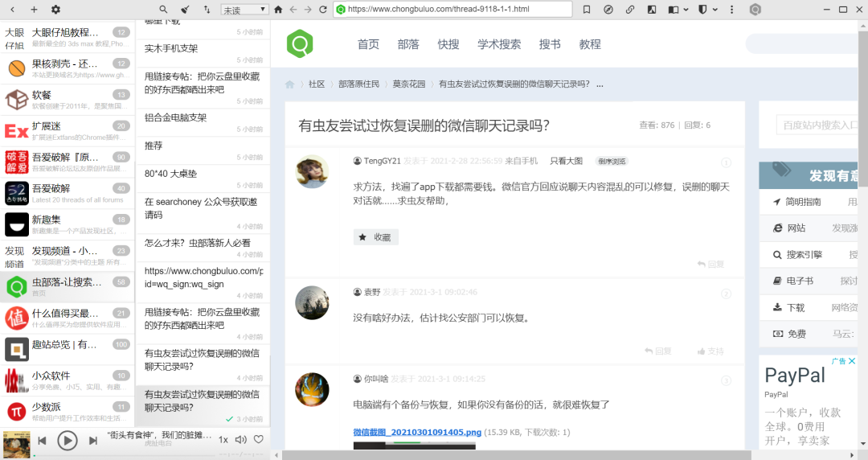Go to 部落原住民 in breadcrumb

coord(358,84)
